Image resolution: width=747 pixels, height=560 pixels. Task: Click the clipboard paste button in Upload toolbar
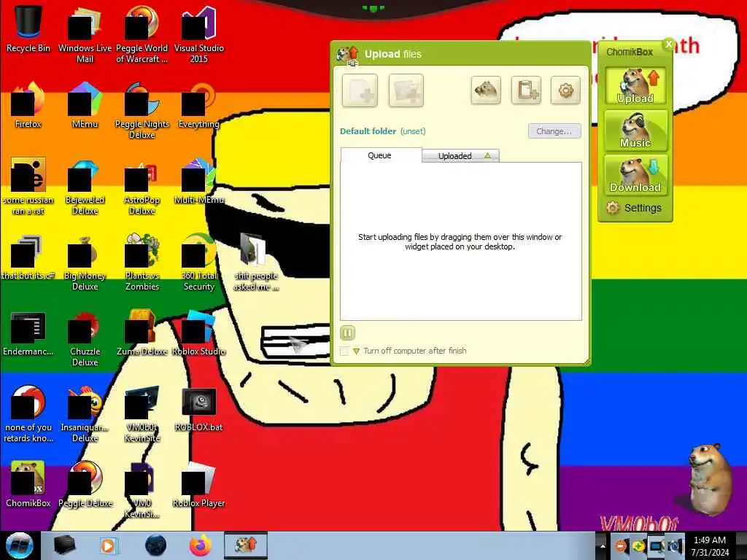[x=526, y=90]
